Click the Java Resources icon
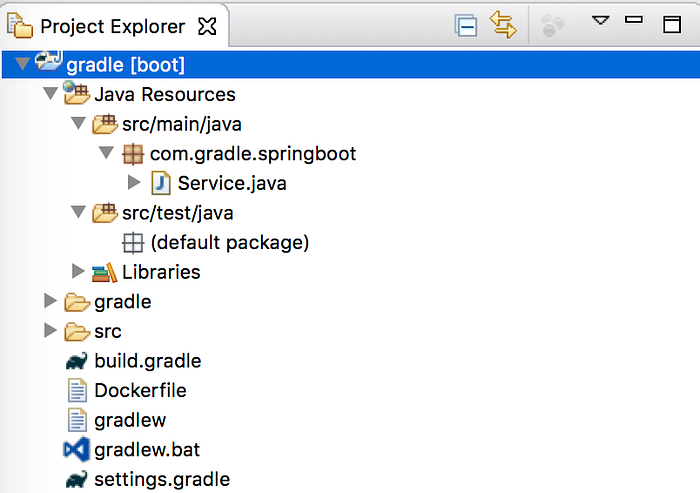Screen dimensions: 700x493 (x=76, y=92)
